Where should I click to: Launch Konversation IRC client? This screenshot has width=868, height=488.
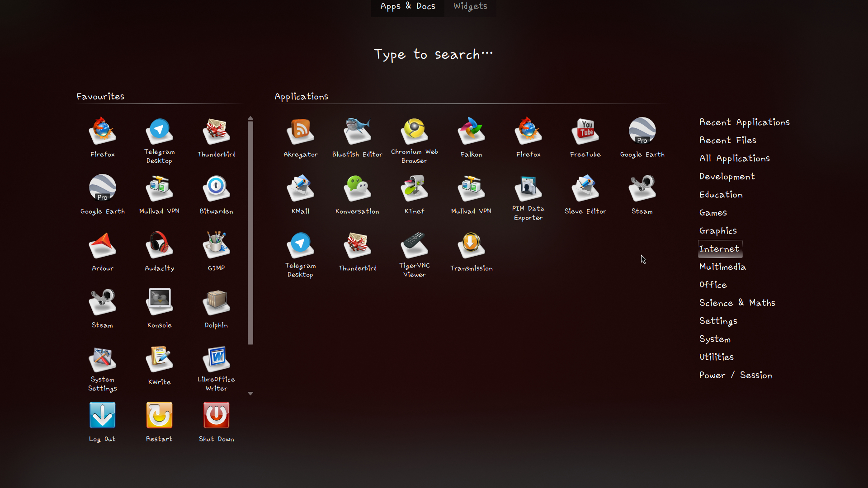pyautogui.click(x=358, y=195)
